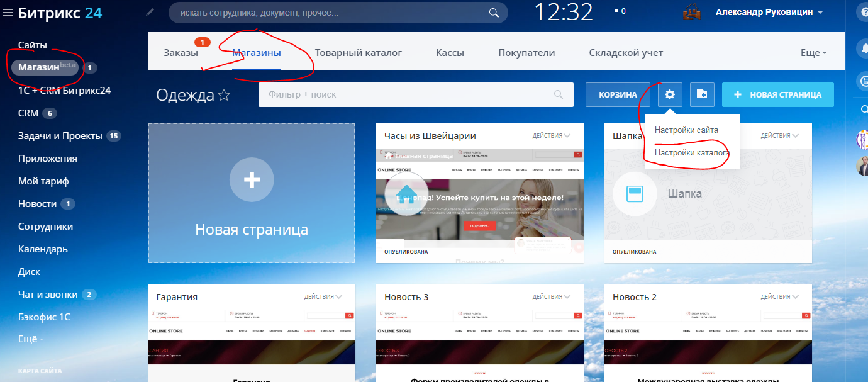Click the plus circle in Новая страница tile
This screenshot has height=382, width=868.
pos(252,180)
